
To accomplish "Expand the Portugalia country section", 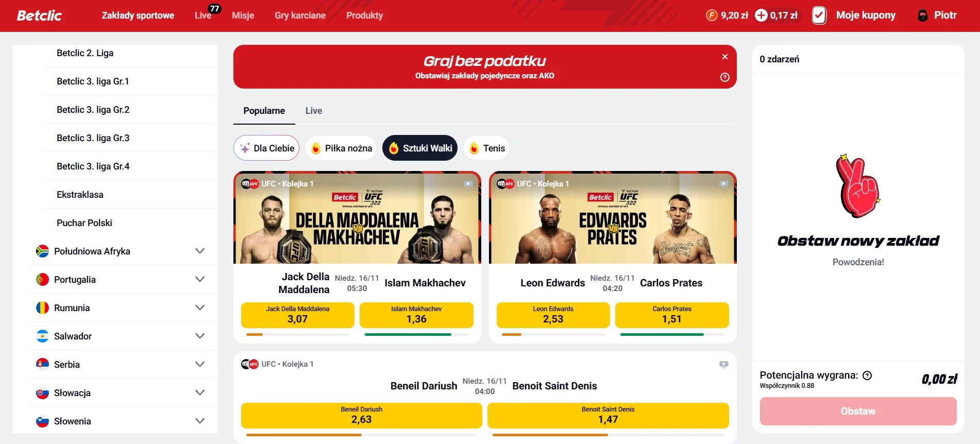I will coord(199,279).
